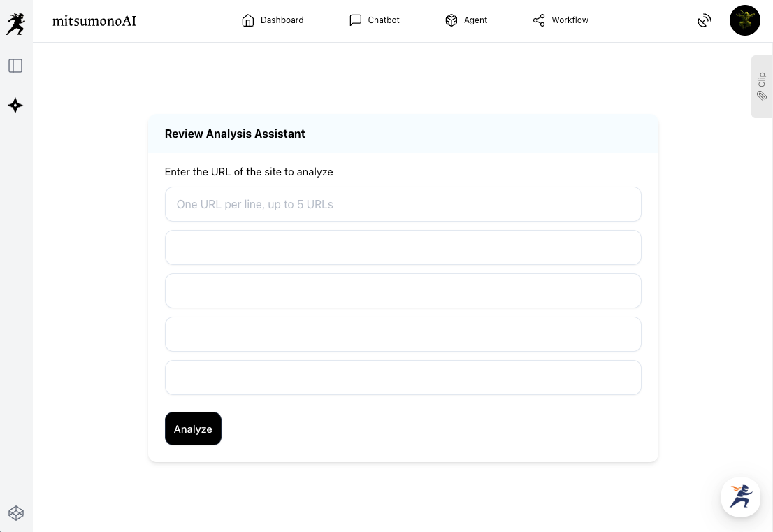The height and width of the screenshot is (532, 773).
Task: Click the Review Analysis Assistant header
Action: (235, 134)
